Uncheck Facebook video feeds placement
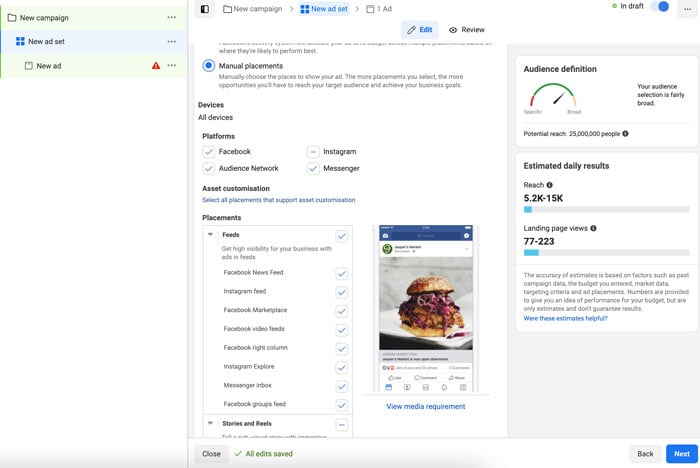The image size is (700, 468). click(342, 330)
